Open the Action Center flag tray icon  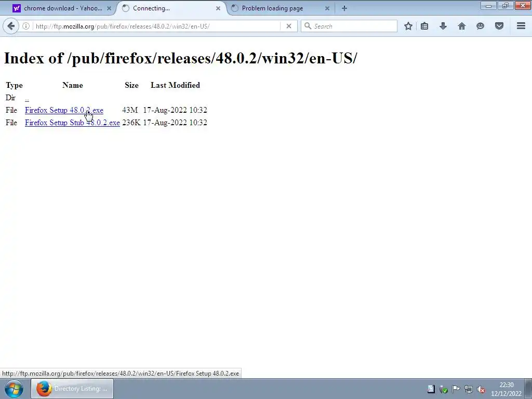(456, 389)
